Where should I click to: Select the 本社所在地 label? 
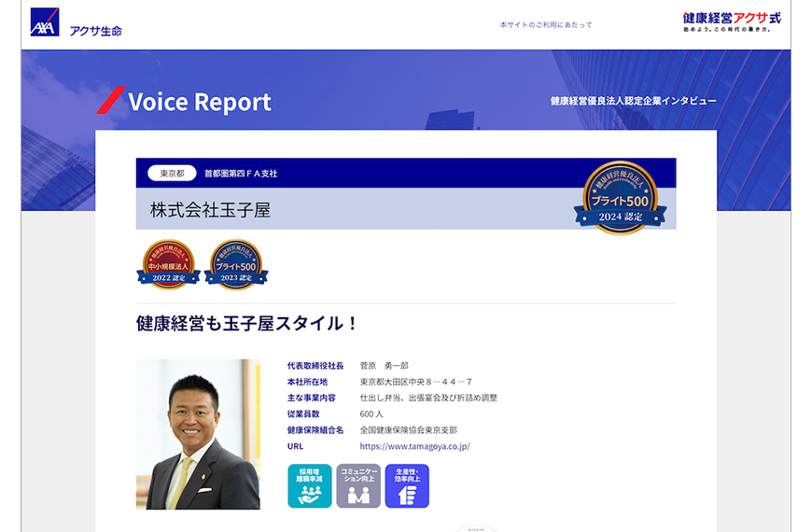(x=308, y=382)
